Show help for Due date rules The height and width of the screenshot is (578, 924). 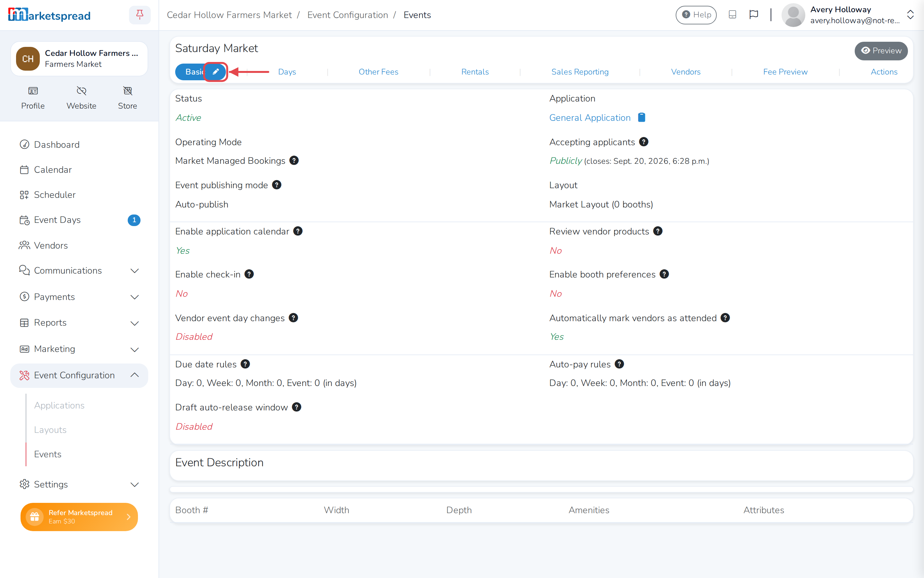tap(245, 364)
